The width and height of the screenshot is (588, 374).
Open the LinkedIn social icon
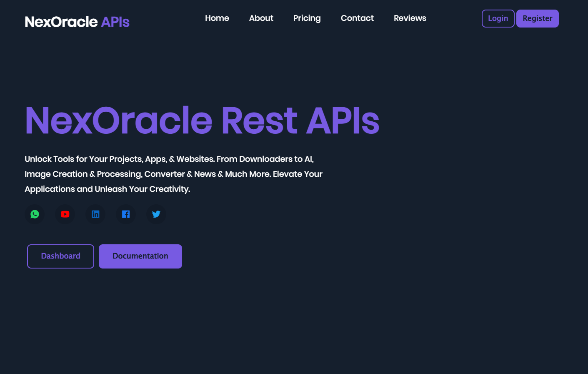(x=95, y=214)
